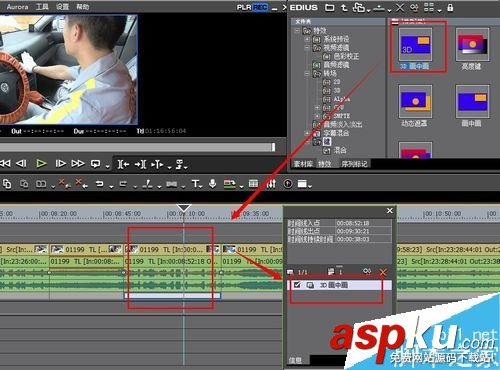Viewport: 500px width, 370px height.
Task: Toggle the Loop playback icon
Action: [95, 164]
